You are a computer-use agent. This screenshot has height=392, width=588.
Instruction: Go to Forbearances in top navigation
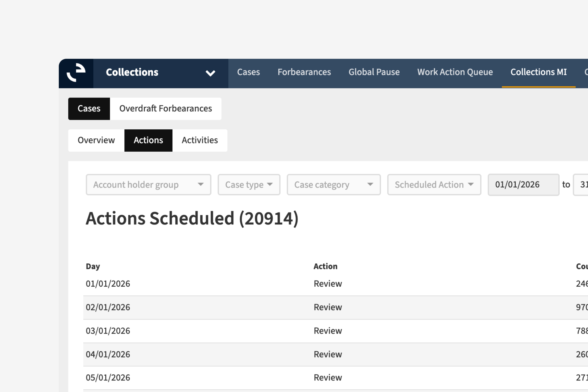[304, 72]
